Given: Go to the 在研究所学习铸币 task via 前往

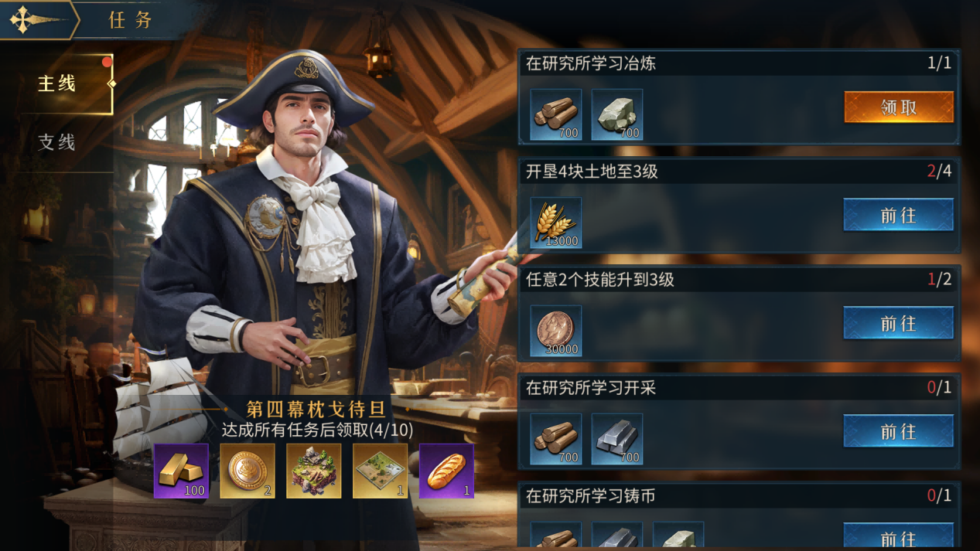Looking at the screenshot, I should pyautogui.click(x=898, y=537).
